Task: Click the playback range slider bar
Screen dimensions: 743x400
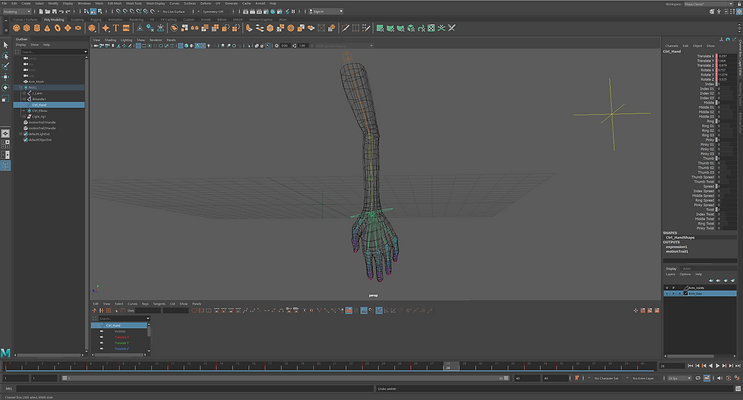Action: [286, 378]
